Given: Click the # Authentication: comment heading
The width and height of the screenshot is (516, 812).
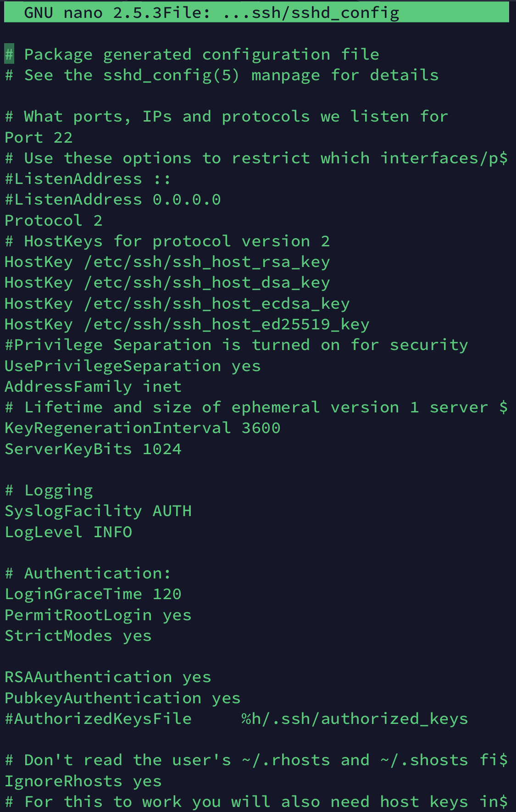Looking at the screenshot, I should pyautogui.click(x=88, y=573).
